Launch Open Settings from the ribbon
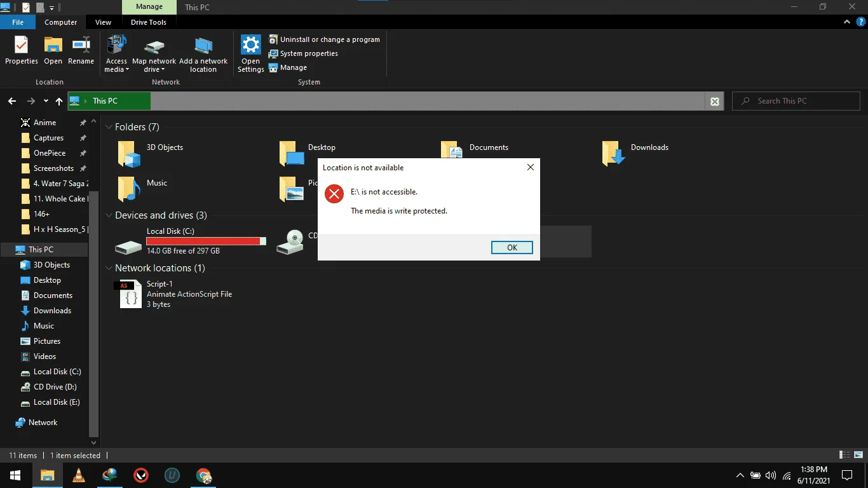This screenshot has width=868, height=488. point(250,55)
